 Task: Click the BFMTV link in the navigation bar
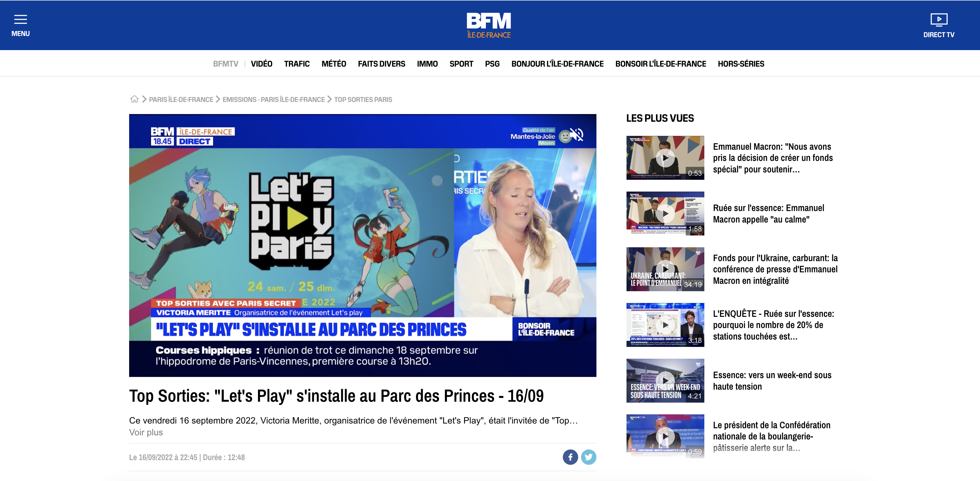tap(226, 64)
